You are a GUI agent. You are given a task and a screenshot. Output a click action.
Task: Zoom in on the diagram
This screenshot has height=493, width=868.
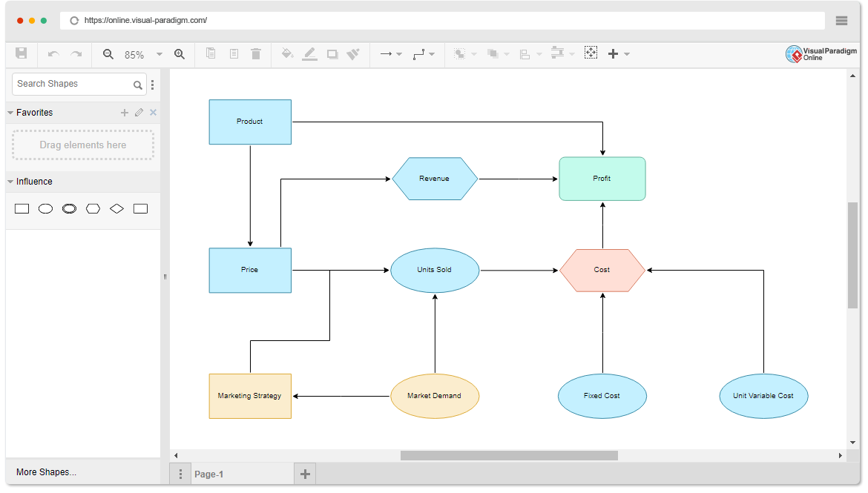point(180,53)
